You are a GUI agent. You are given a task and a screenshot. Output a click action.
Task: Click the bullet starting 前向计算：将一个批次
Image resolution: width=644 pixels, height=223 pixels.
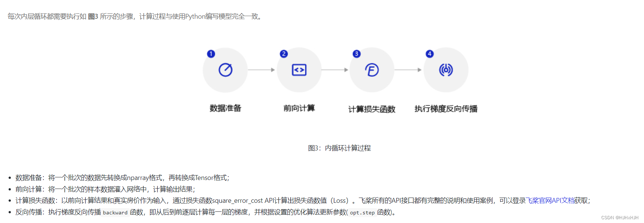click(x=105, y=189)
